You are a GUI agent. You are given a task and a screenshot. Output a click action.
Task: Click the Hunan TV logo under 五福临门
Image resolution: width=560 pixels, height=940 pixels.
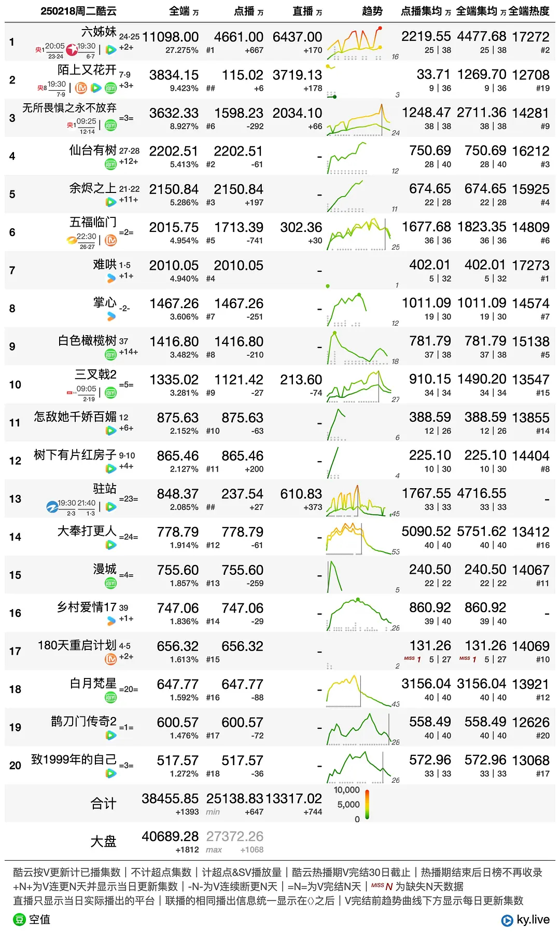72,240
